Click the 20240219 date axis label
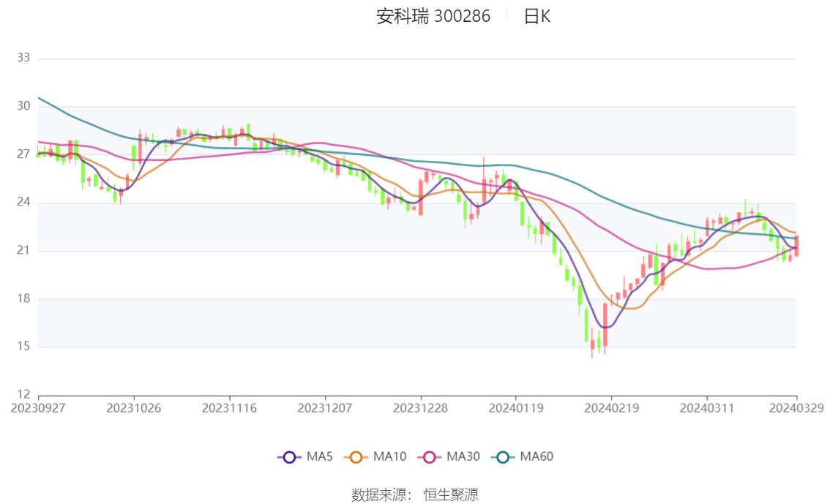The height and width of the screenshot is (504, 830). click(611, 408)
